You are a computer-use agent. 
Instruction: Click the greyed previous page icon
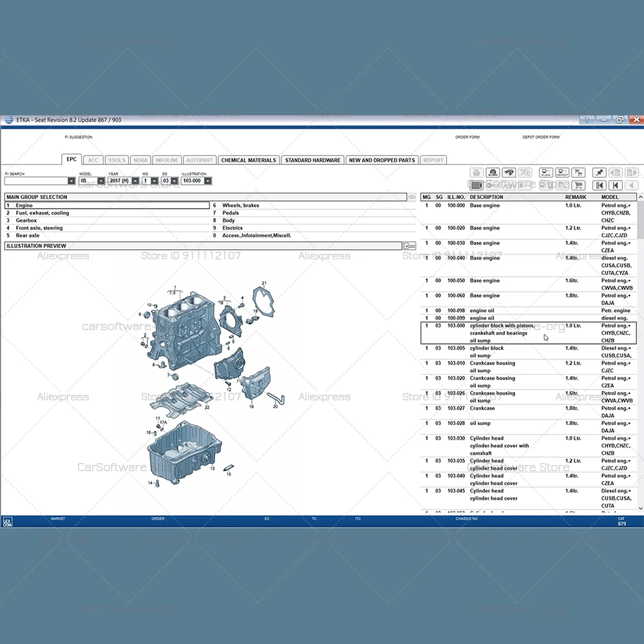click(x=615, y=173)
